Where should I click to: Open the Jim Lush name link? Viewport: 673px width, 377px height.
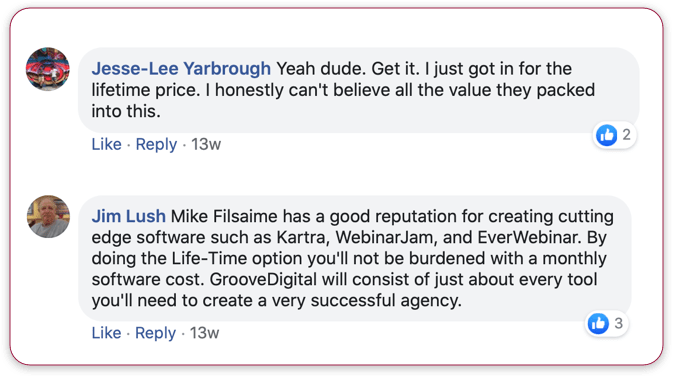(128, 216)
